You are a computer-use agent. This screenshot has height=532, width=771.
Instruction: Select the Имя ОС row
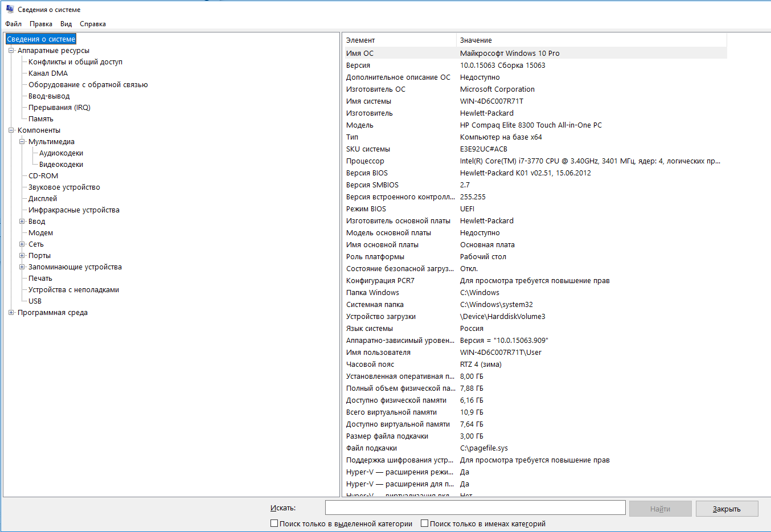pos(535,53)
